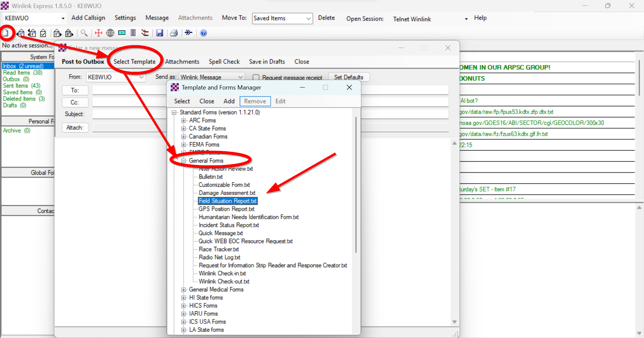
Task: Click Add in the Template and Forms Manager
Action: [x=229, y=101]
